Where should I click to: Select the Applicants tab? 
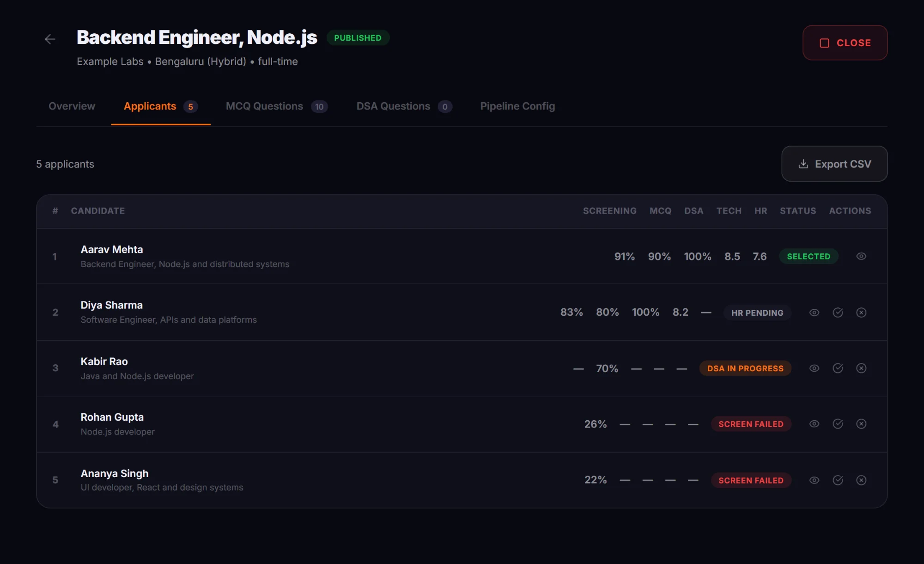(161, 106)
